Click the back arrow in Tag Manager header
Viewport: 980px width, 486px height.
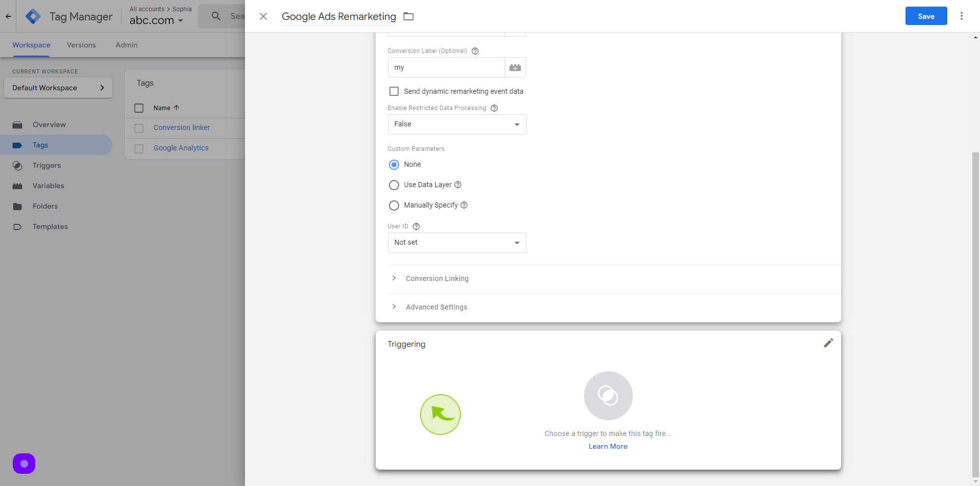coord(8,16)
